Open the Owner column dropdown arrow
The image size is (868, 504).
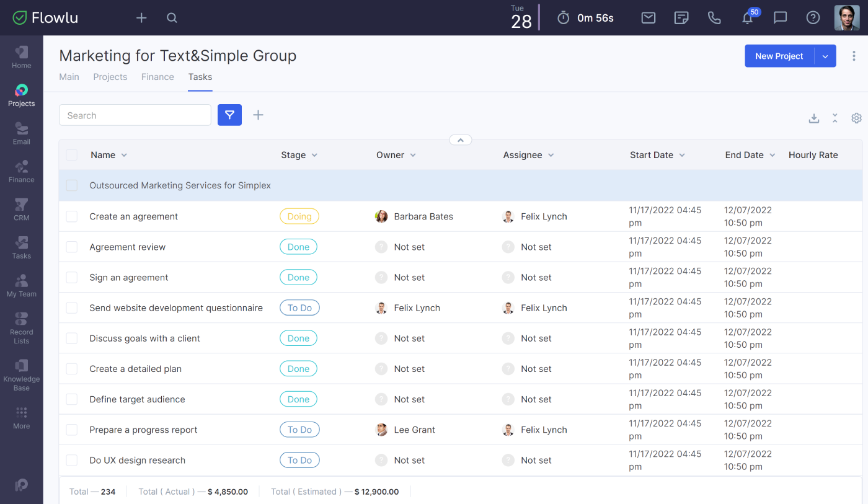pos(413,155)
